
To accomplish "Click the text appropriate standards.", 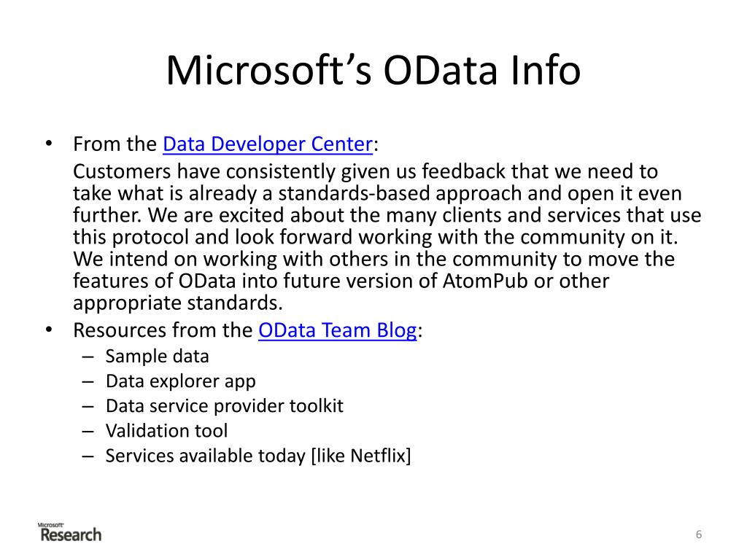I will coord(178,303).
